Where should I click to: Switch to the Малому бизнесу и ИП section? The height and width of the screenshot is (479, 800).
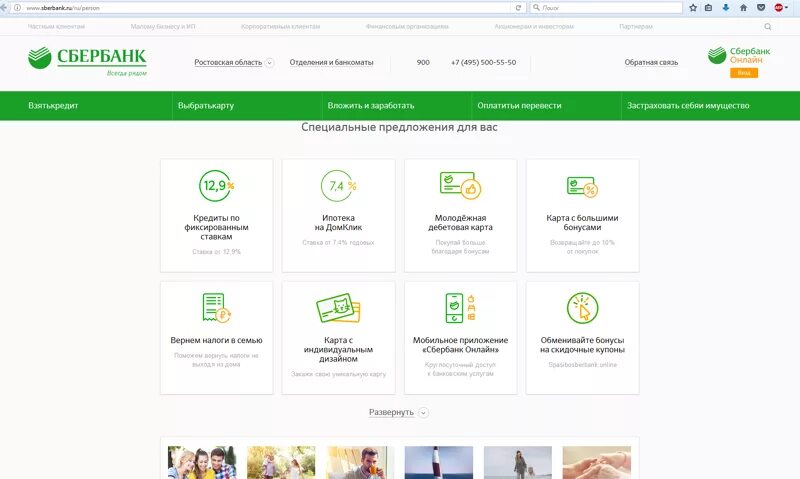click(163, 27)
